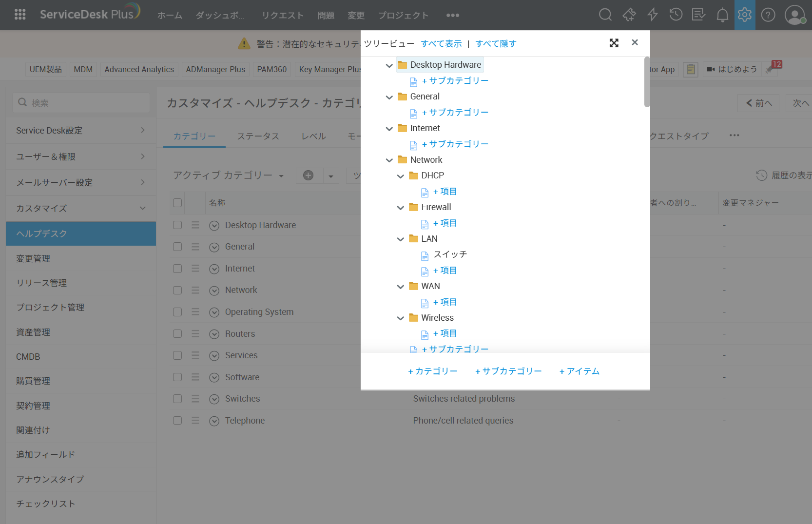Collapse the Network folder in tree
The width and height of the screenshot is (812, 524).
tap(389, 160)
